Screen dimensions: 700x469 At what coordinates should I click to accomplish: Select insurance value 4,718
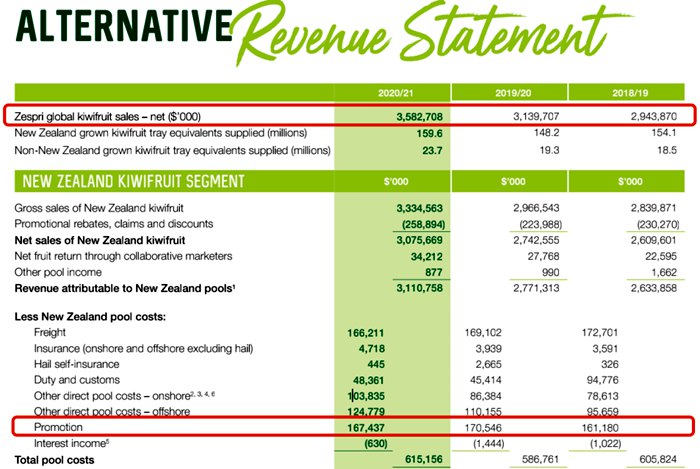(371, 349)
